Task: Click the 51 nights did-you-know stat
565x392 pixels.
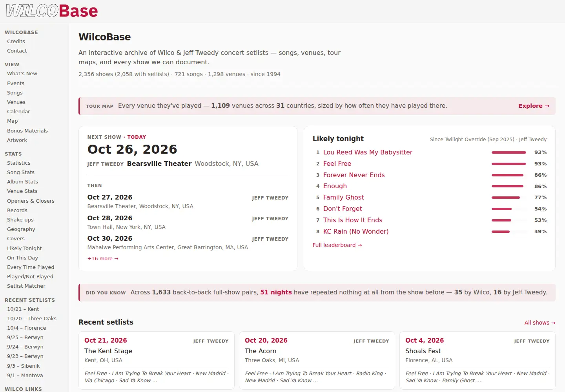Action: pos(276,292)
